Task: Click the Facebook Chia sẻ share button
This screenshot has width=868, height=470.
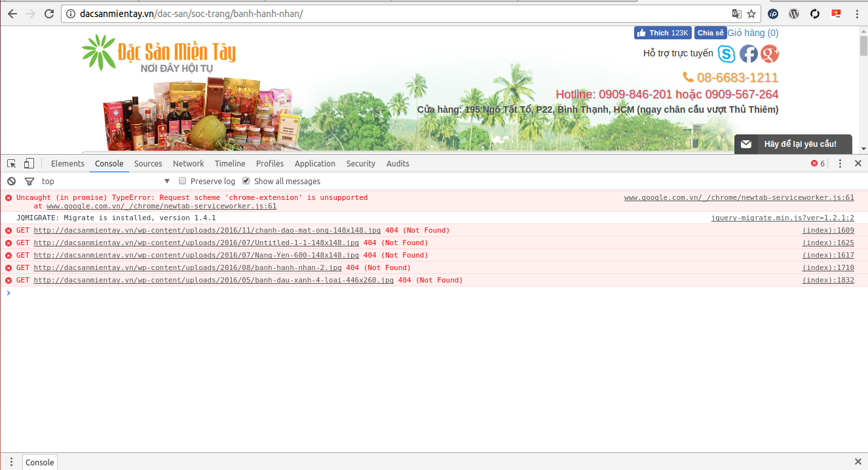Action: click(710, 33)
